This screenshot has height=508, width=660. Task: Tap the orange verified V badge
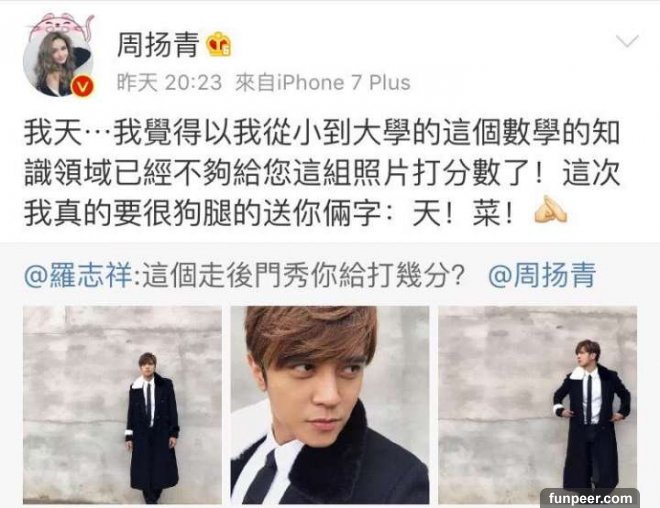[82, 87]
